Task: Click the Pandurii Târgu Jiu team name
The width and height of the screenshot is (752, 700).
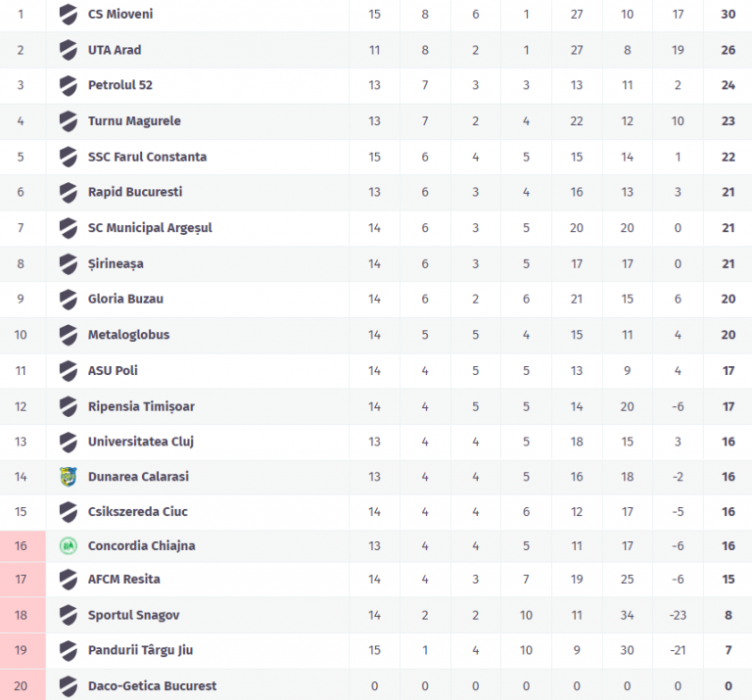Action: (x=143, y=650)
